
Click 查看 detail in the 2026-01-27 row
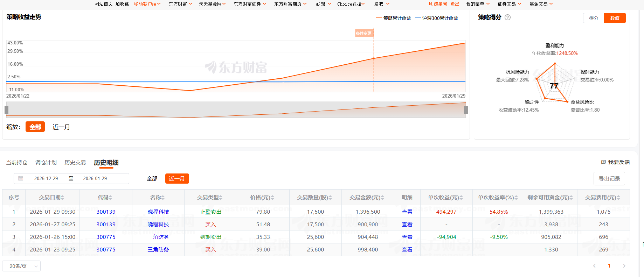(x=407, y=225)
